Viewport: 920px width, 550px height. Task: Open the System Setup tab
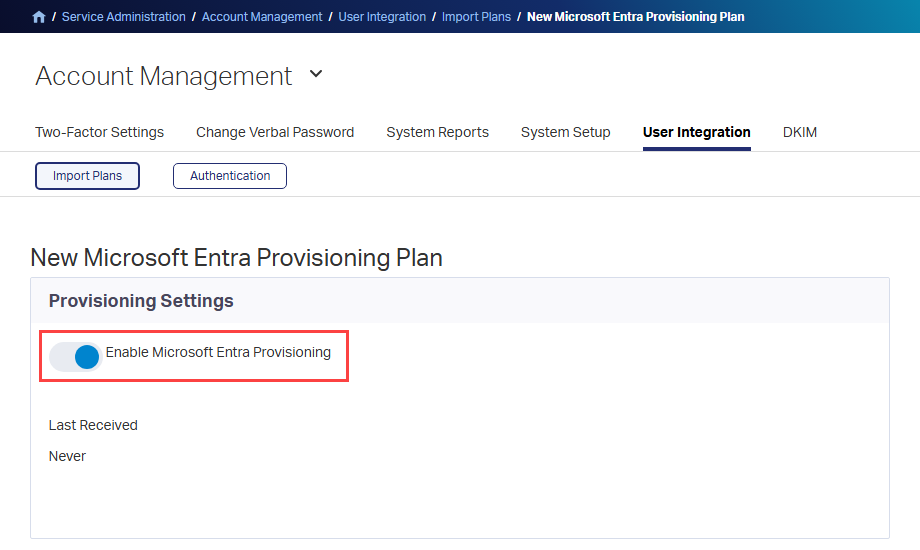click(566, 132)
